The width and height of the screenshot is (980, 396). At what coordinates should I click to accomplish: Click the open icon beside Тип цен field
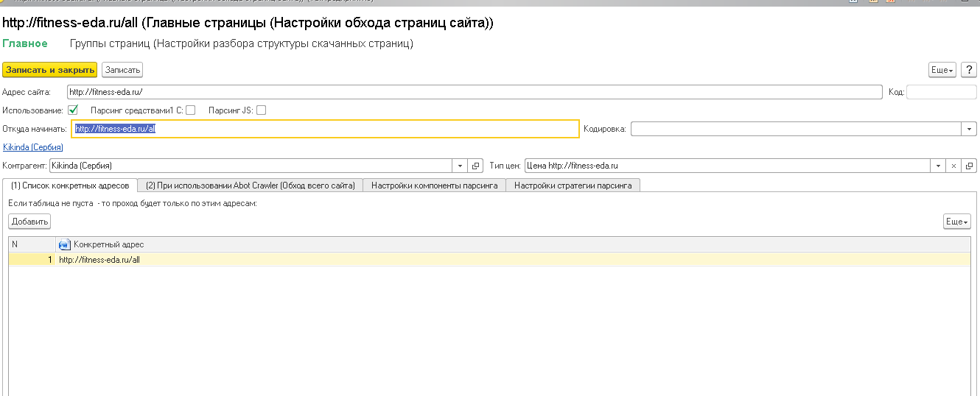970,166
